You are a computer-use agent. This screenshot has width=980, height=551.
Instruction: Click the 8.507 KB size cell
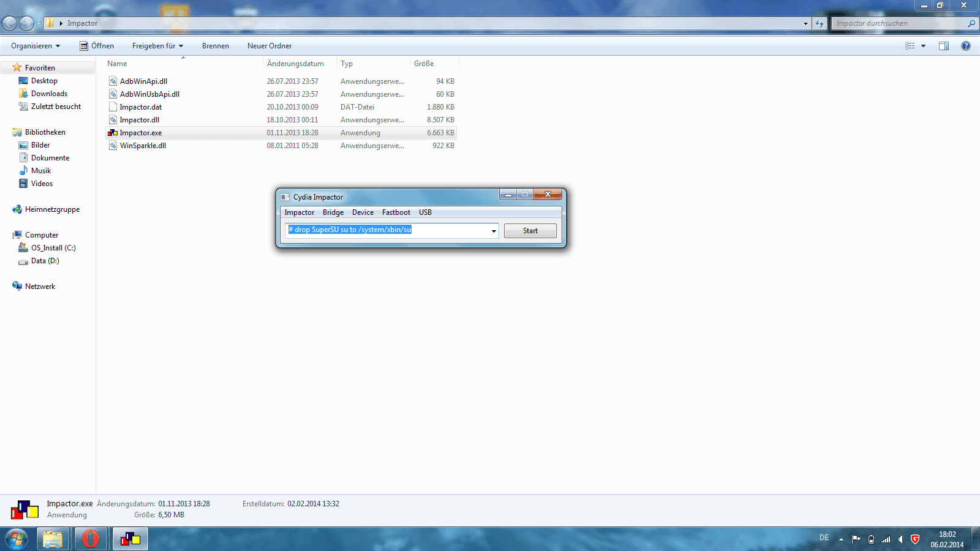point(441,120)
